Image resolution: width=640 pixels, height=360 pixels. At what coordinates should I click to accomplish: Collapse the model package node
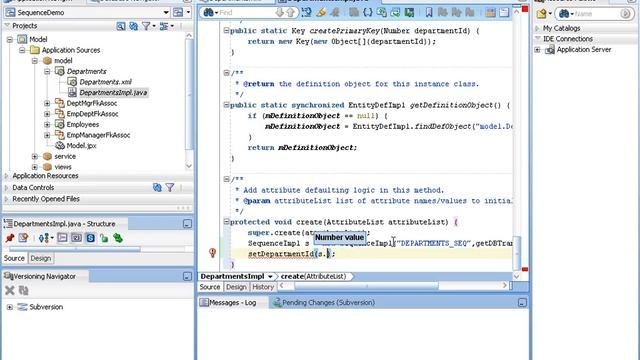(x=35, y=61)
